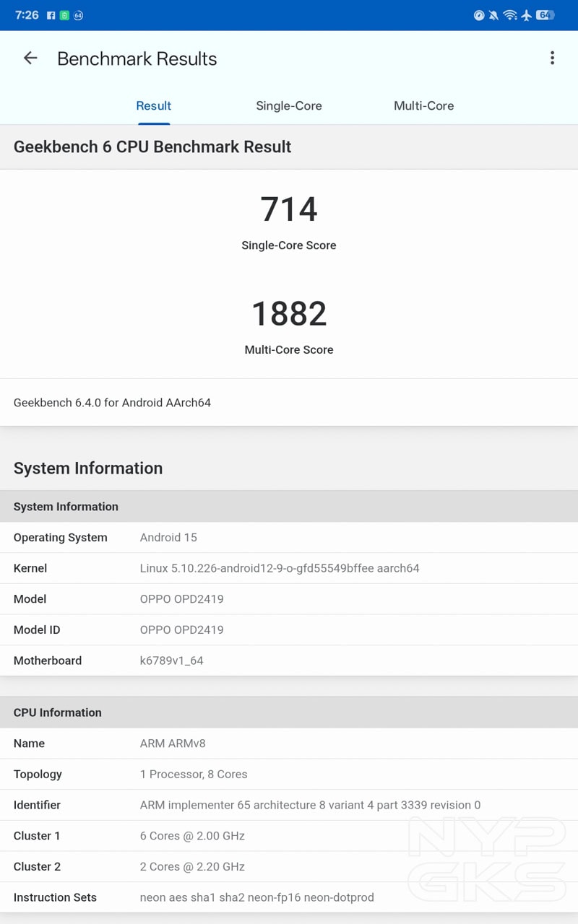Screen dimensions: 578x924
Task: Tap the 'Instruction Sets' label
Action: 55,898
